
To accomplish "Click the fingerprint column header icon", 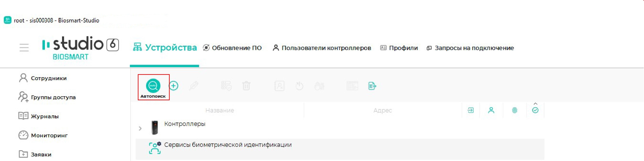I will pyautogui.click(x=514, y=110).
